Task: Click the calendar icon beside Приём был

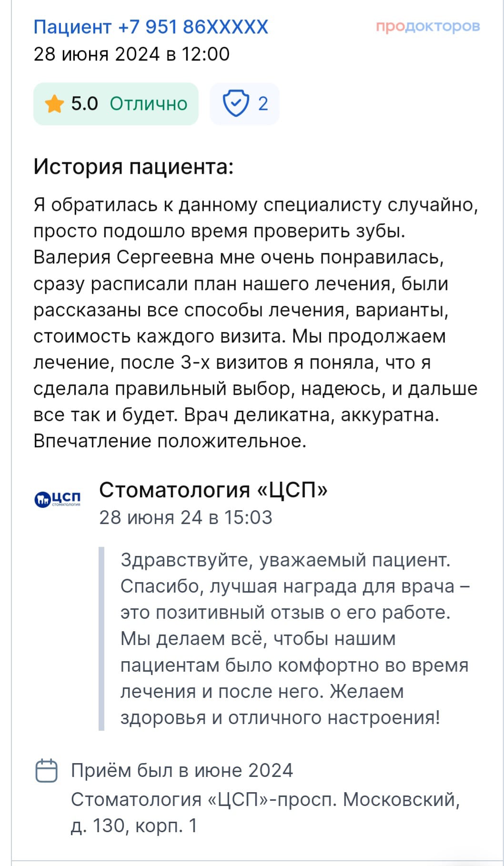Action: tap(47, 770)
